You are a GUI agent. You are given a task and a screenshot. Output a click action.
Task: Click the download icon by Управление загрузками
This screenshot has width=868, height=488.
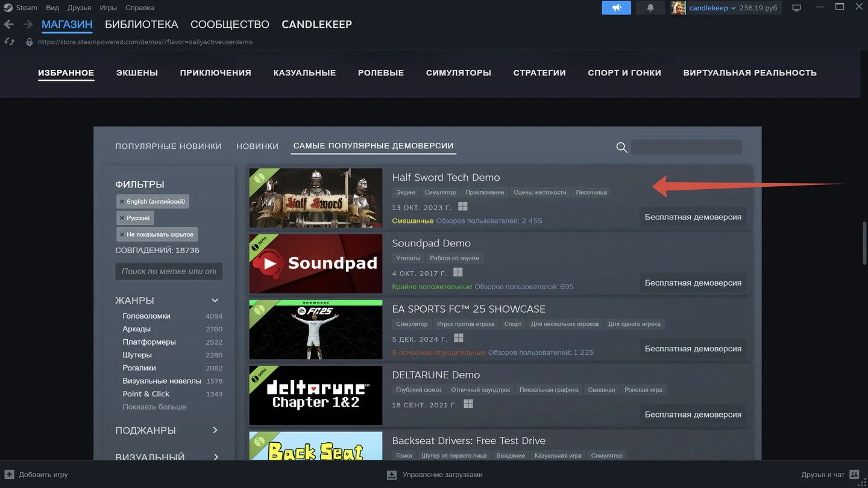(392, 474)
